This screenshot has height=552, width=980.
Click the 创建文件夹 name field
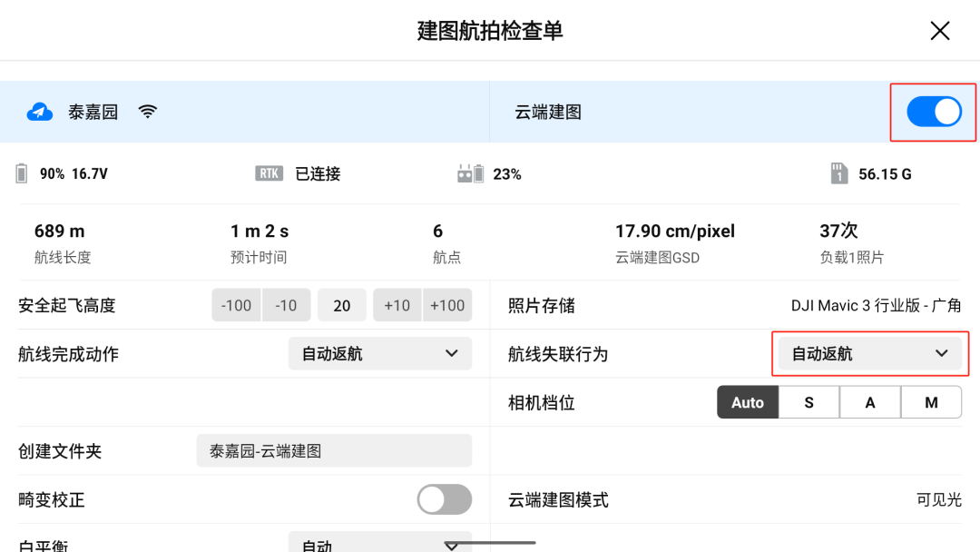pos(334,450)
